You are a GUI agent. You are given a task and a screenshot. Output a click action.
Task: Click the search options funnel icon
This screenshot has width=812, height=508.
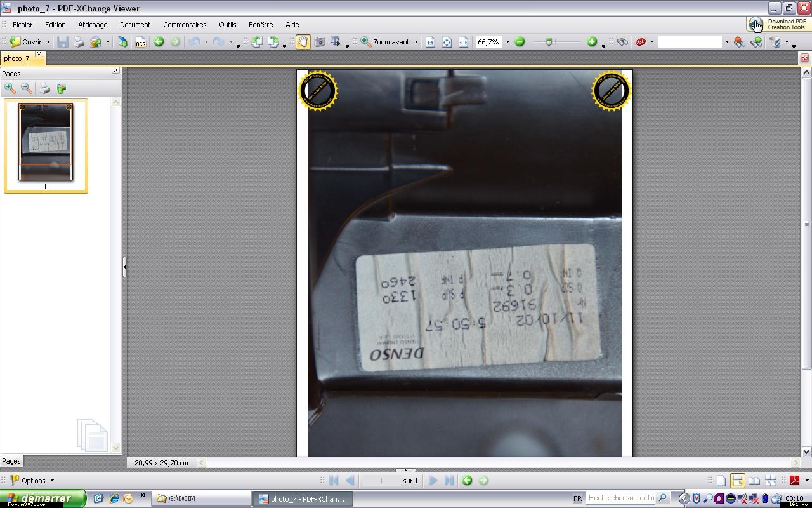click(x=775, y=42)
